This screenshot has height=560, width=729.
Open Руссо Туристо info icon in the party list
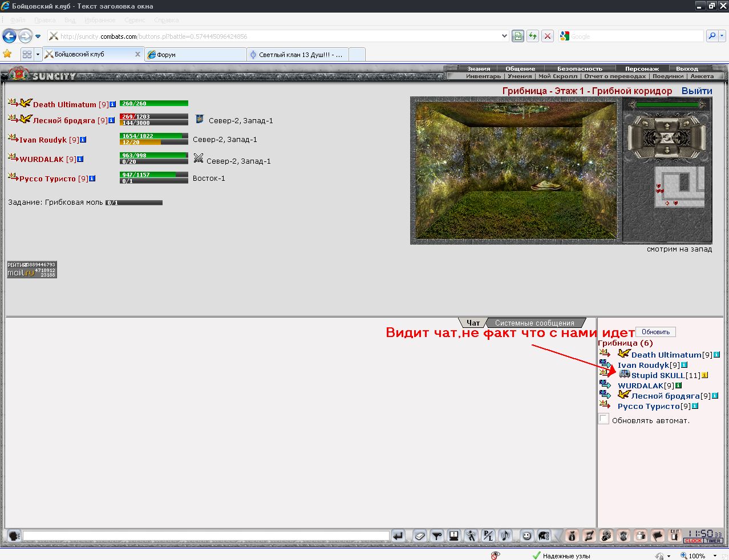click(x=92, y=178)
